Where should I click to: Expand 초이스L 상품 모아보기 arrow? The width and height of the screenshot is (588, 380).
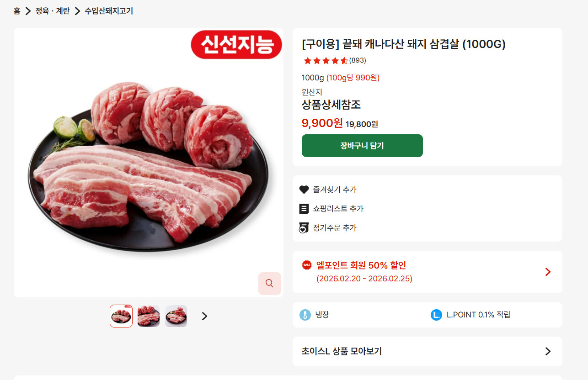point(548,351)
